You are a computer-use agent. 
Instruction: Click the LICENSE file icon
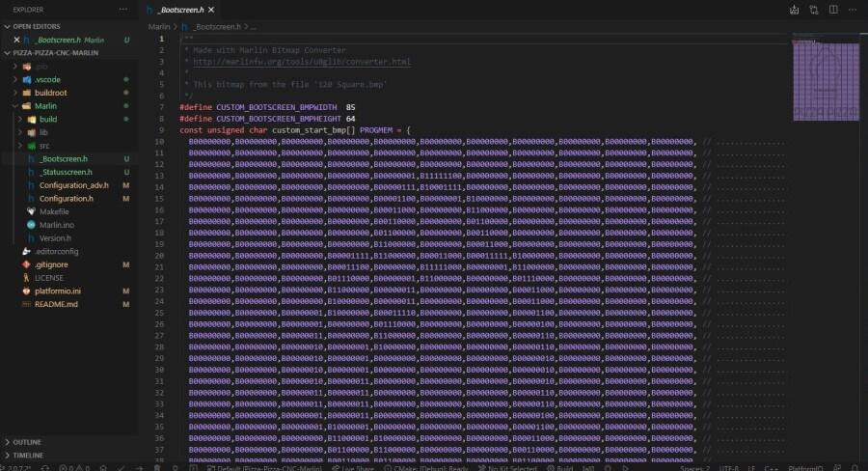click(26, 278)
